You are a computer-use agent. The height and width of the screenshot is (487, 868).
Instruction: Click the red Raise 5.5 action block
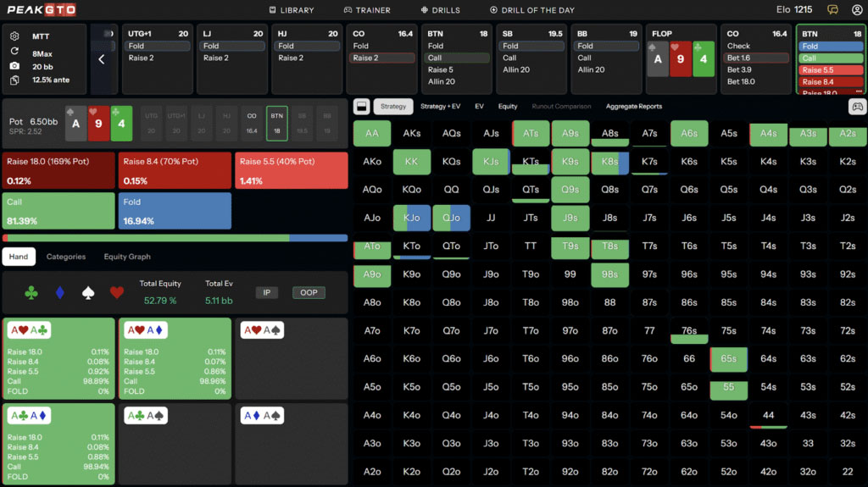click(x=290, y=170)
